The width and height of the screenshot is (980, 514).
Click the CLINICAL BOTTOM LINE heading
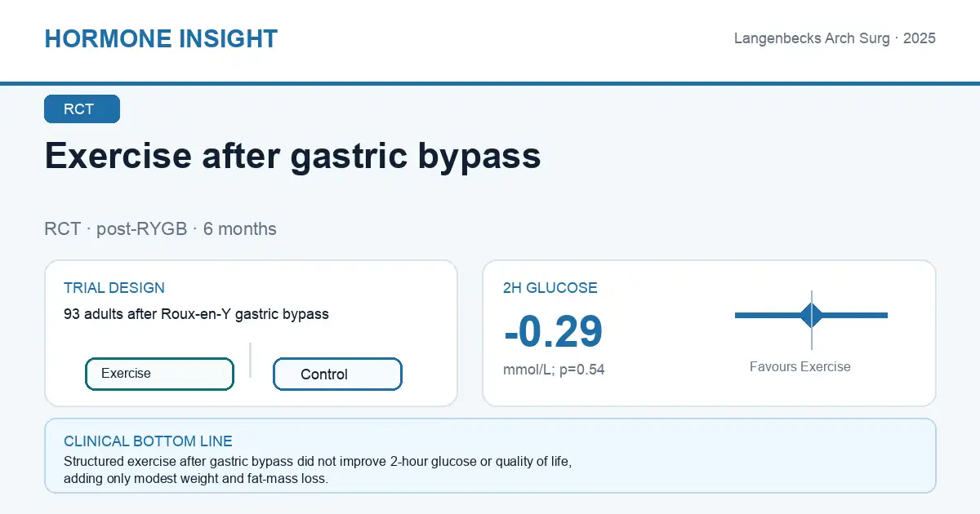(x=148, y=441)
